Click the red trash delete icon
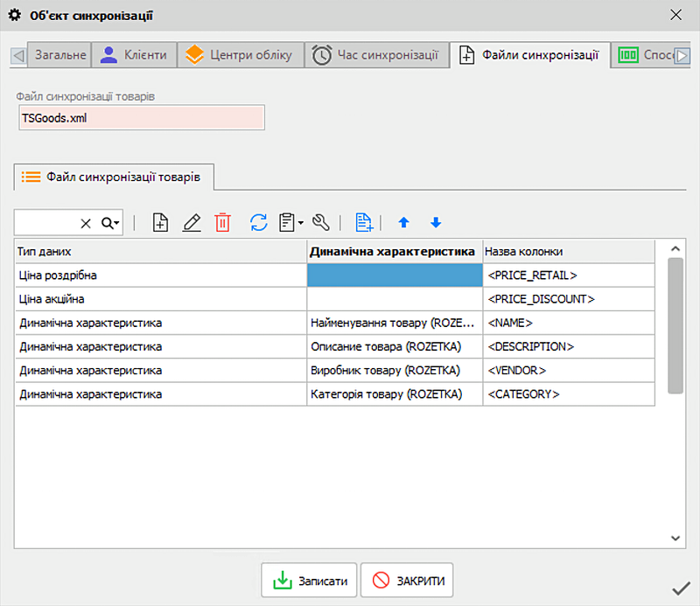 tap(222, 222)
